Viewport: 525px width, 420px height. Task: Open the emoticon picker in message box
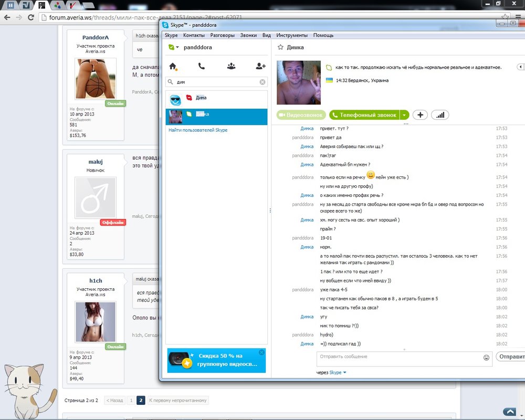coord(486,357)
